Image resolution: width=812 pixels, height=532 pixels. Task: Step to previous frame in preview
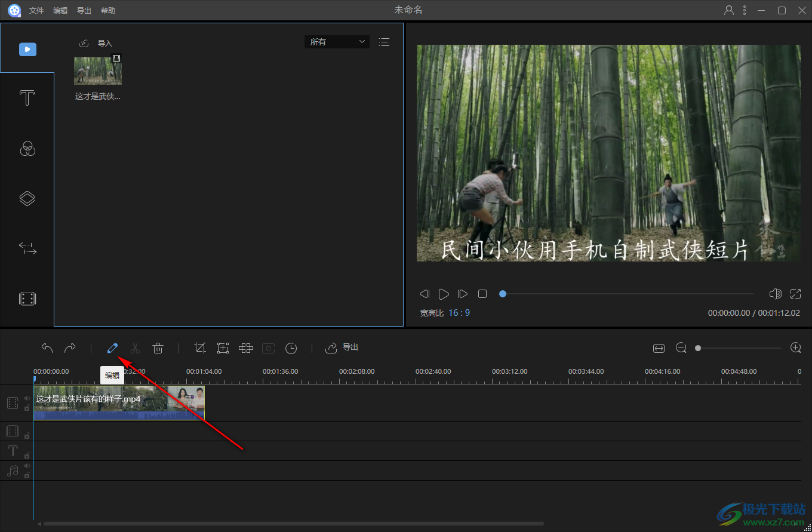425,294
